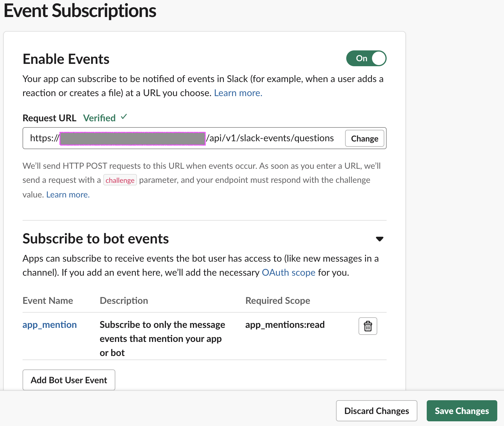Click the Verified status label

[99, 118]
